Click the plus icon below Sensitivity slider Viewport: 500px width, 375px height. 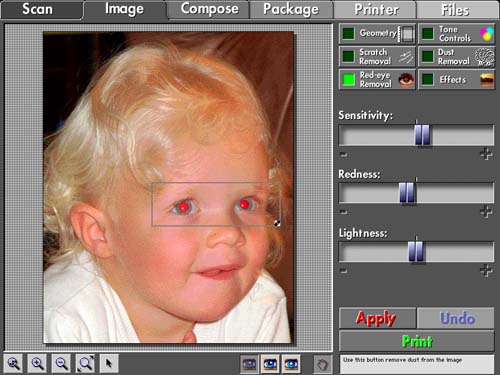click(486, 154)
